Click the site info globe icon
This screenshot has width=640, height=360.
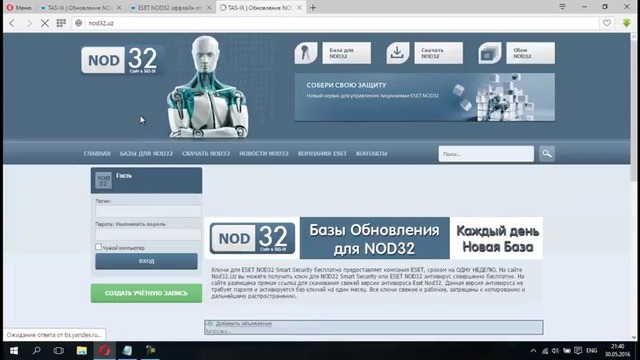tap(79, 23)
